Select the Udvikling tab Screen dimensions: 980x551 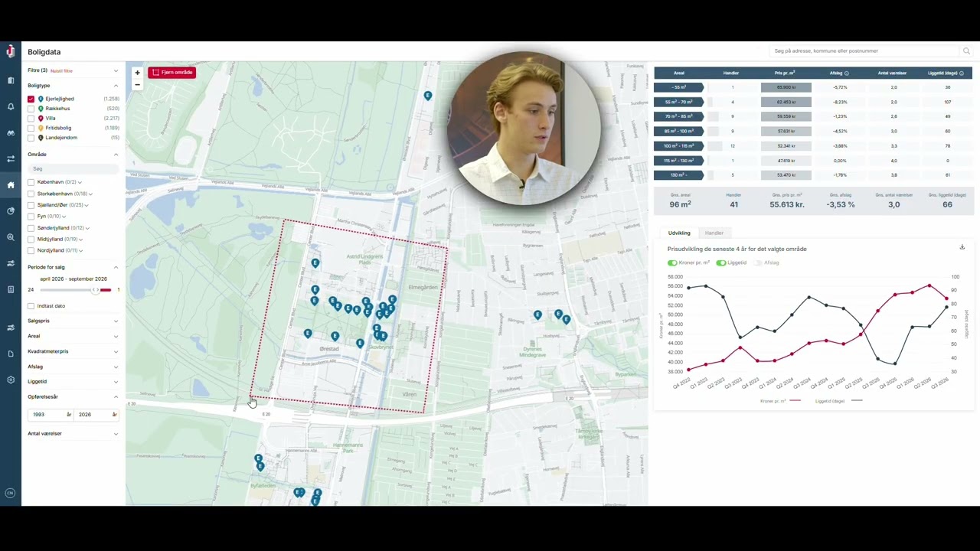point(679,233)
